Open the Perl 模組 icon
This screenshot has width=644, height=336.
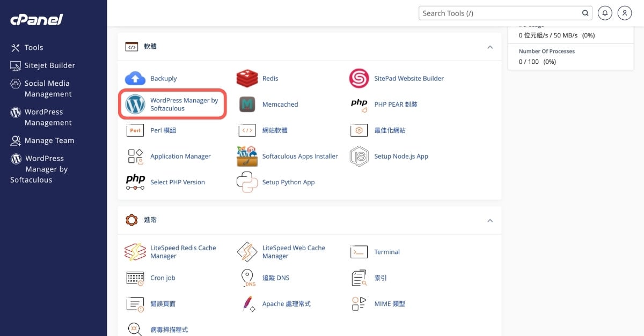[x=135, y=130]
